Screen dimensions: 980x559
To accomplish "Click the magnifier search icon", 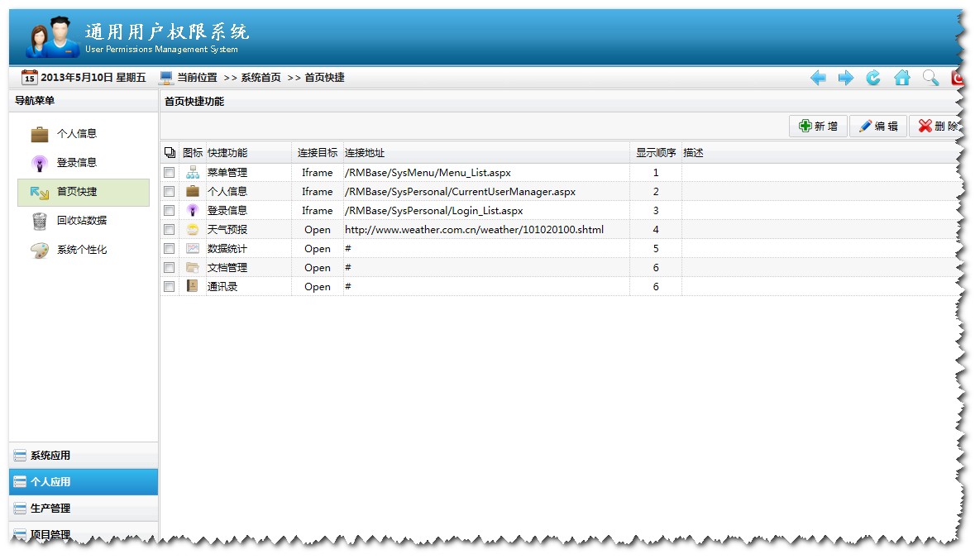I will [x=930, y=77].
